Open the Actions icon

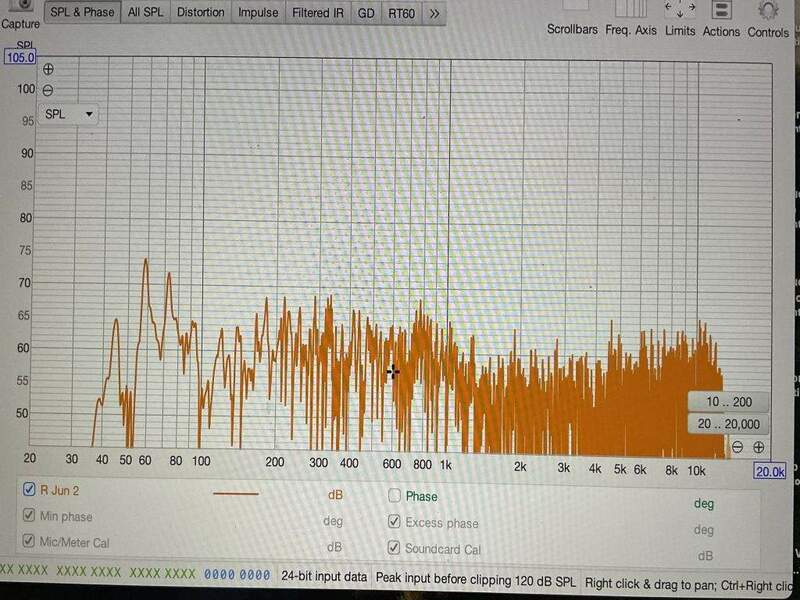721,10
